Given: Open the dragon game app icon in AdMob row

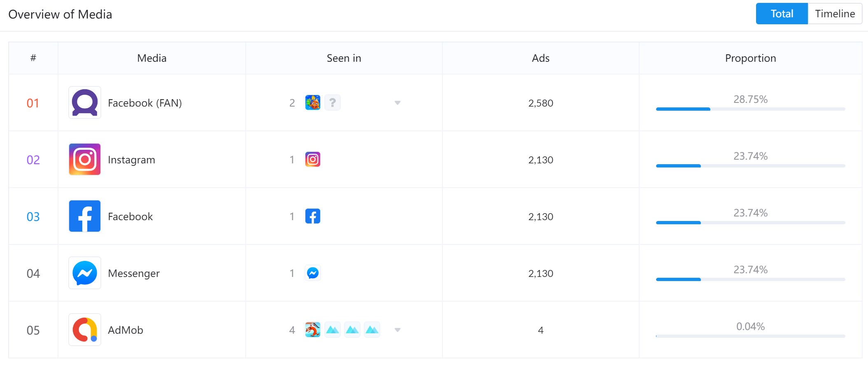Looking at the screenshot, I should click(313, 330).
